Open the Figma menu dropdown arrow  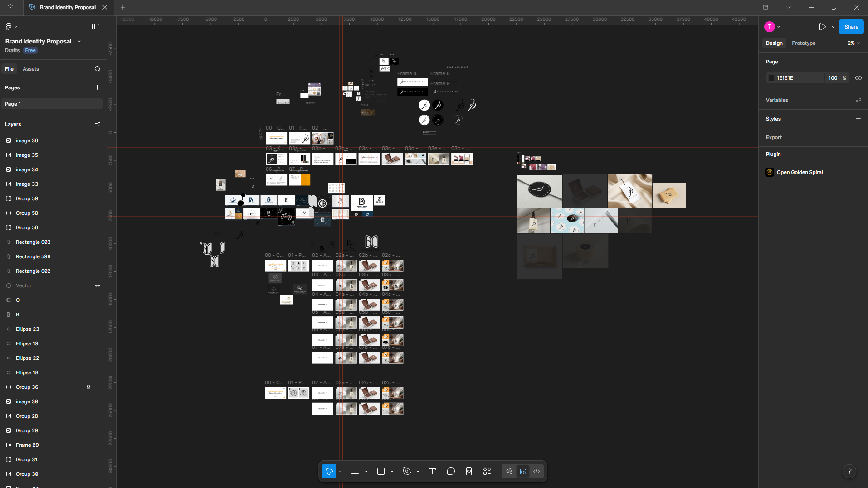coord(16,27)
